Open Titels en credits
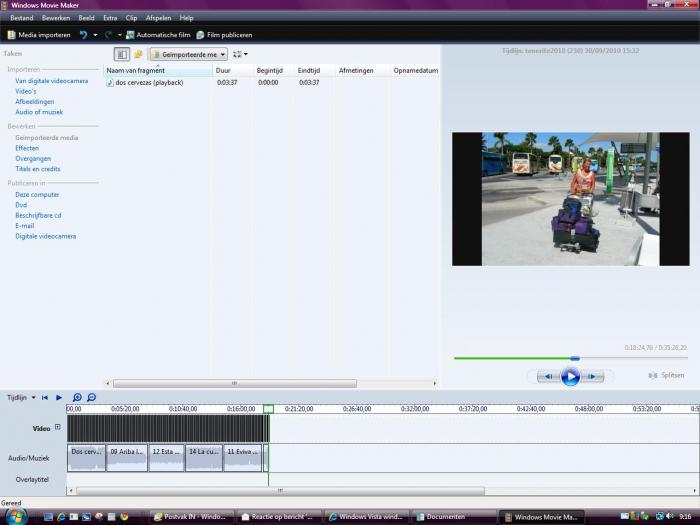The width and height of the screenshot is (700, 525). click(38, 169)
